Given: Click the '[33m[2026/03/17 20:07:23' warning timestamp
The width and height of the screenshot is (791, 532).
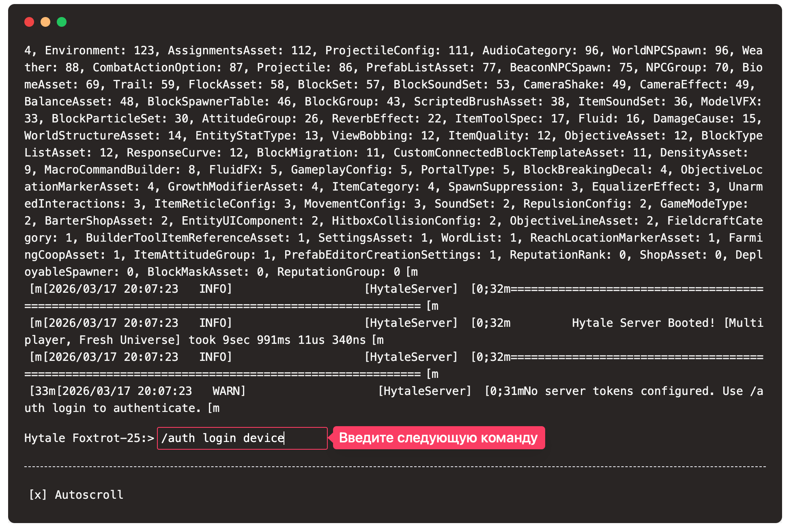Looking at the screenshot, I should [x=110, y=391].
